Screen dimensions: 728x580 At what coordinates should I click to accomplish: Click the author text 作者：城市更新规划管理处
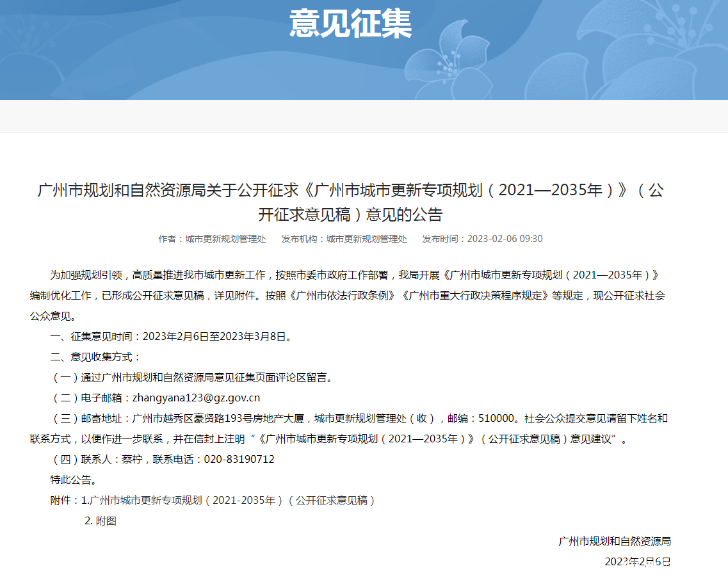coord(212,239)
